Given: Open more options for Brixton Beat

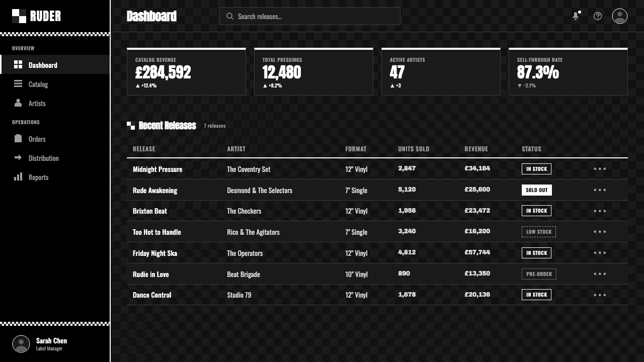Looking at the screenshot, I should (x=600, y=211).
